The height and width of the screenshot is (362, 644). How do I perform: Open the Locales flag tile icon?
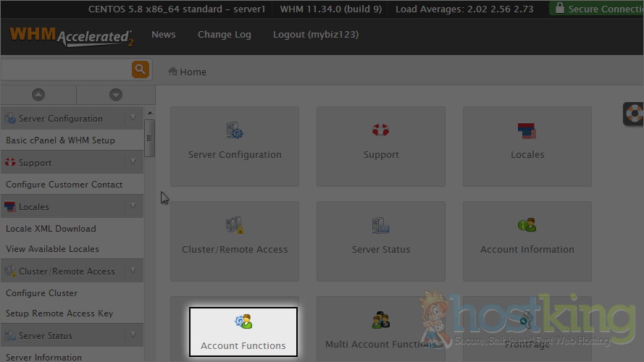[527, 131]
